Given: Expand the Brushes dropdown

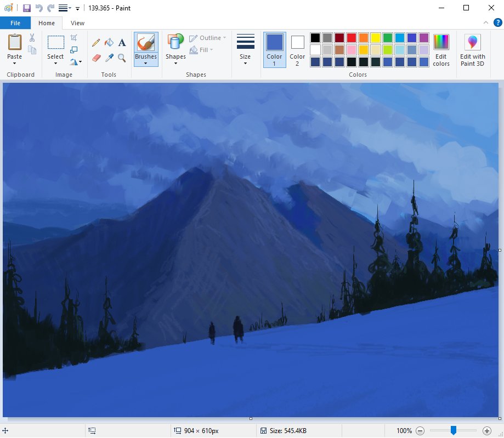Looking at the screenshot, I should pos(146,63).
